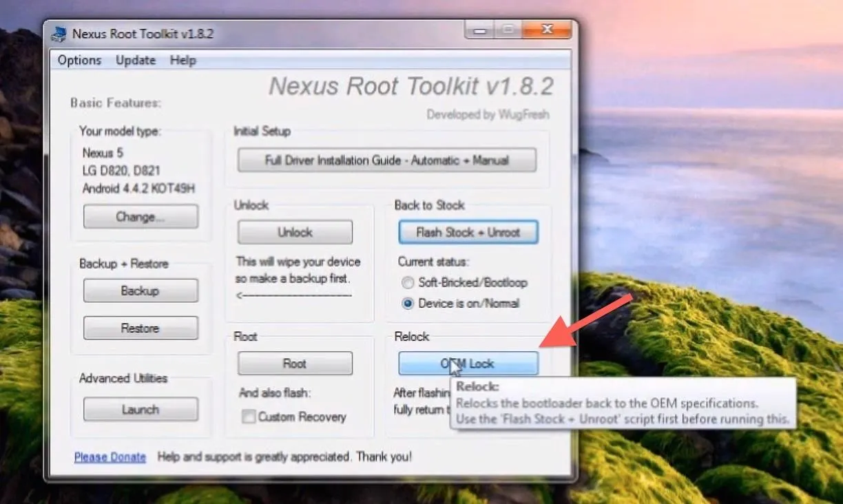The width and height of the screenshot is (843, 504).
Task: Click the 'Help and support is greatly appreciated' text
Action: click(284, 456)
